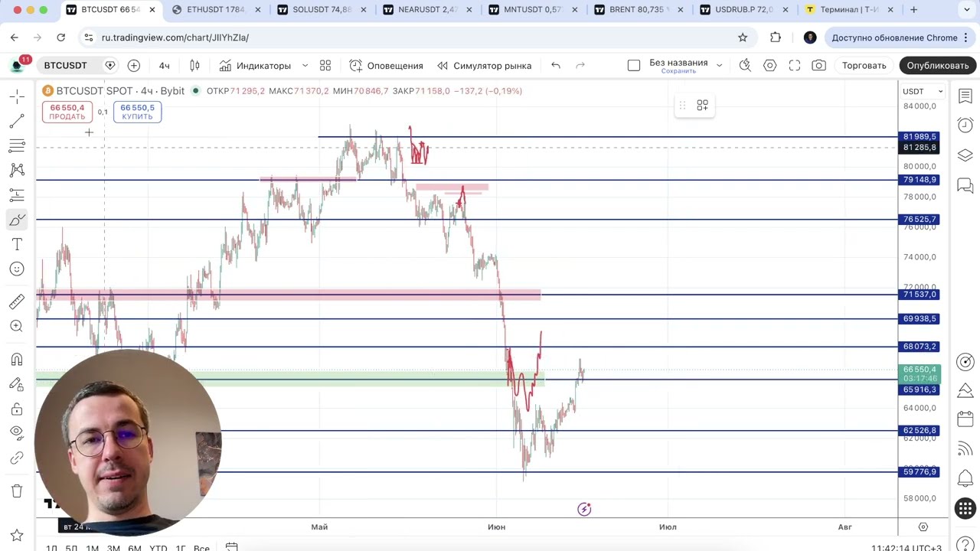The height and width of the screenshot is (551, 980).
Task: Switch to the USDRUB.P browser tab
Action: click(x=744, y=10)
